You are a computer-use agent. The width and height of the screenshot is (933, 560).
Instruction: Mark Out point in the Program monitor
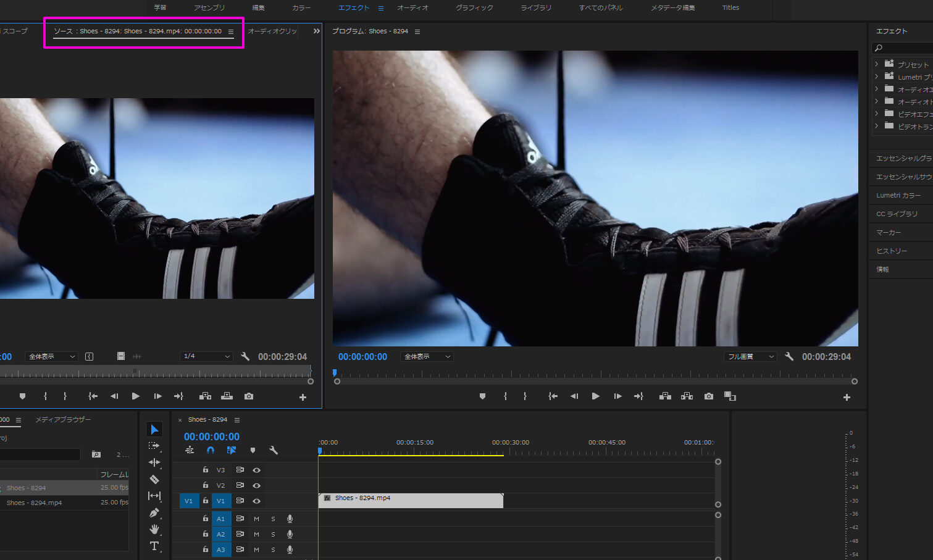click(x=525, y=396)
